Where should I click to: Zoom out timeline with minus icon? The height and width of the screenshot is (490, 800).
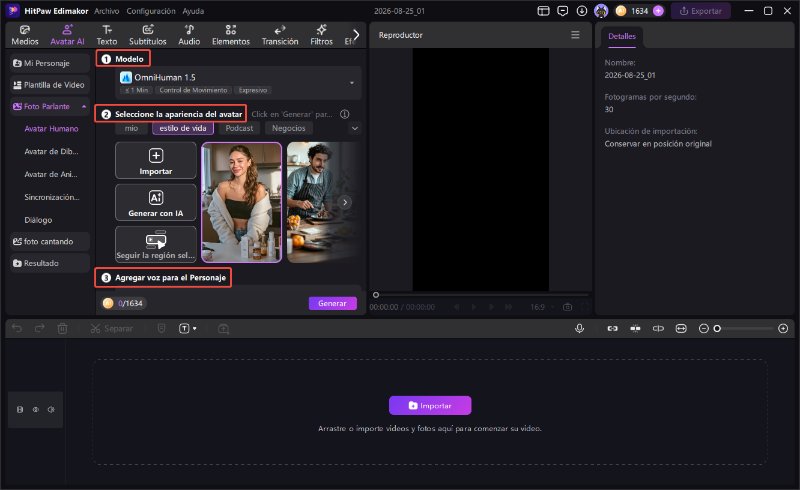[704, 328]
